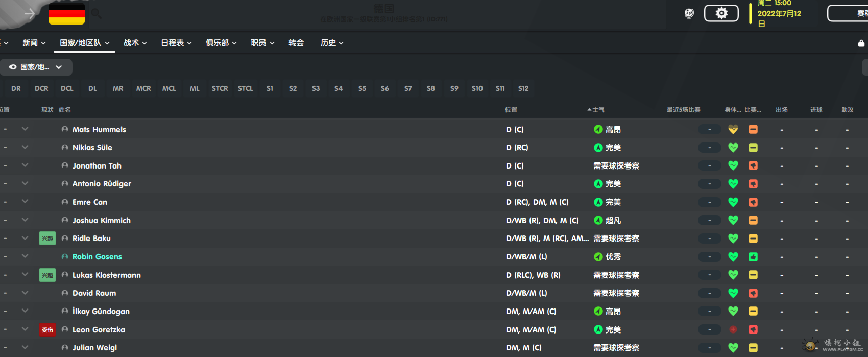Toggle the S12 substitute slot filter
The image size is (868, 357).
click(x=523, y=88)
